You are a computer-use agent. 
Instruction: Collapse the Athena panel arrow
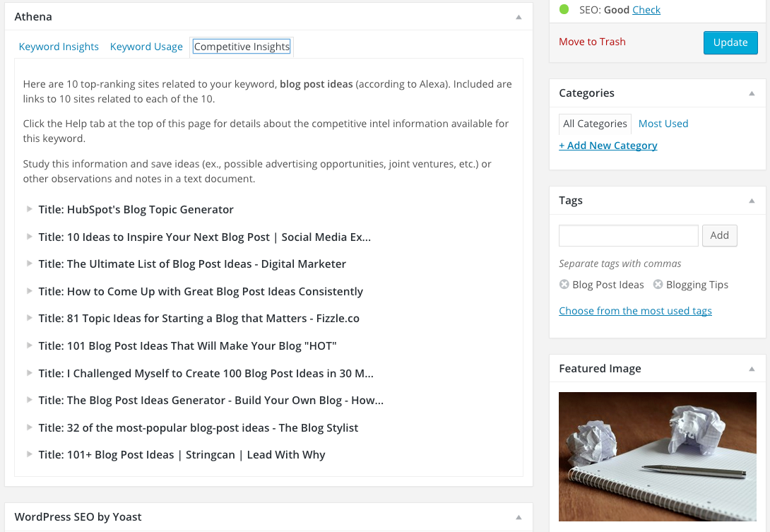point(519,17)
